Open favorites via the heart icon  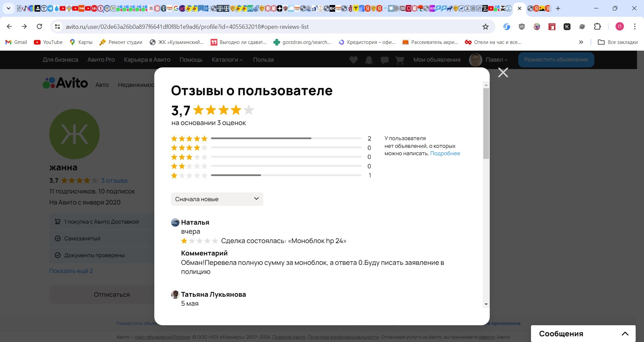[x=353, y=60]
